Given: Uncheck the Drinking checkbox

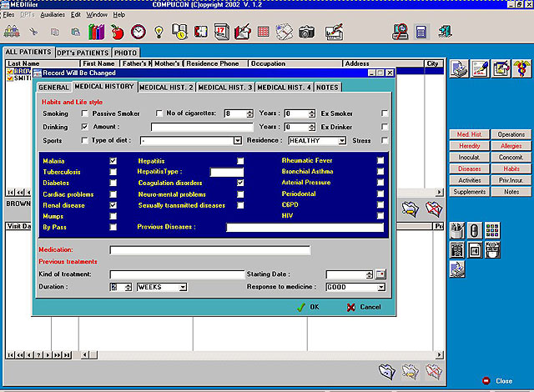Looking at the screenshot, I should point(84,127).
